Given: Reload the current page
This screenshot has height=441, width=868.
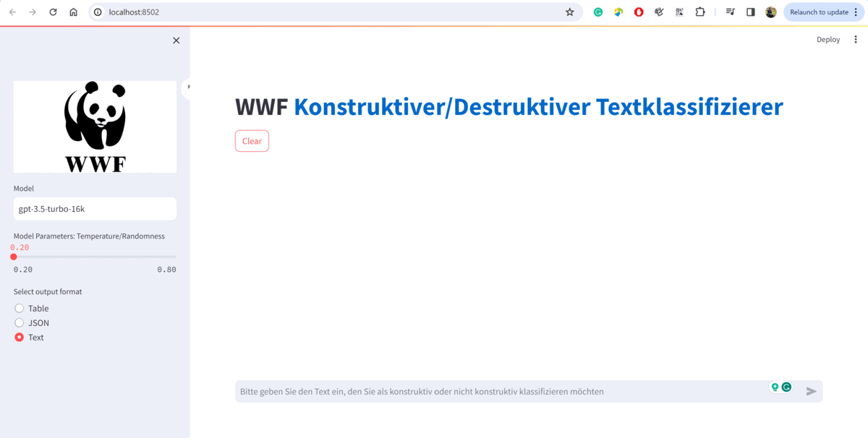Looking at the screenshot, I should [53, 12].
